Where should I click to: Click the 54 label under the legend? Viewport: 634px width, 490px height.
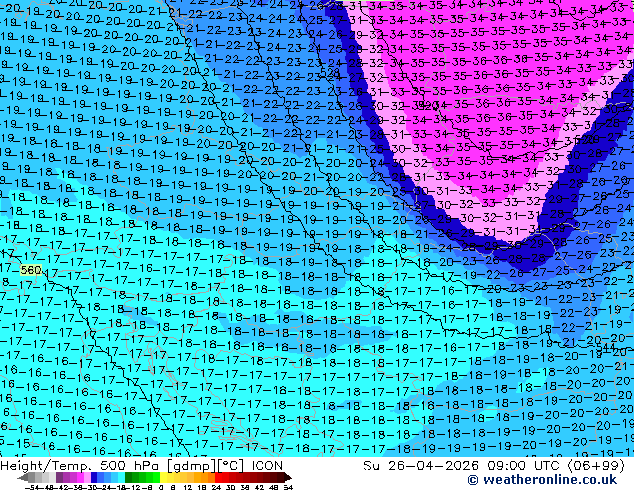click(x=288, y=487)
